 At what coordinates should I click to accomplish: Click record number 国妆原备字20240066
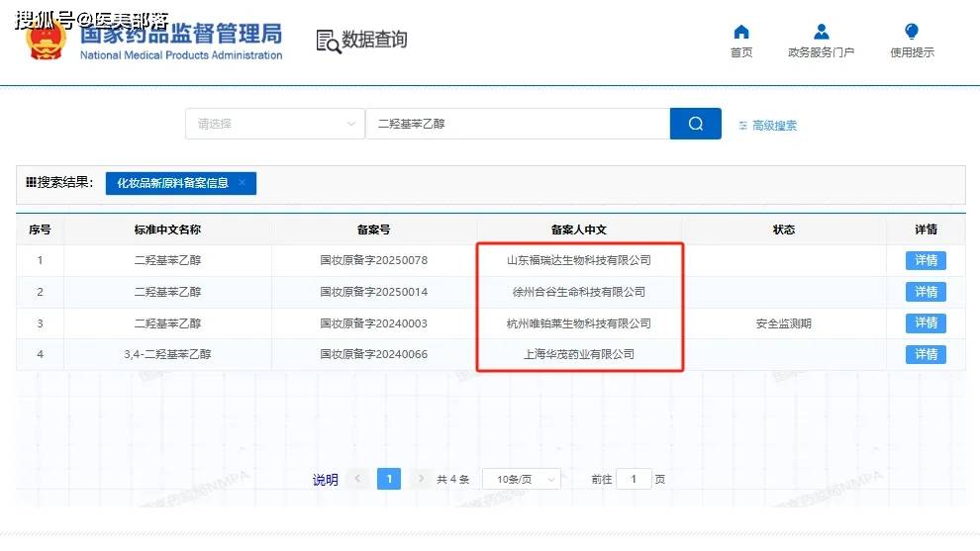pos(374,354)
